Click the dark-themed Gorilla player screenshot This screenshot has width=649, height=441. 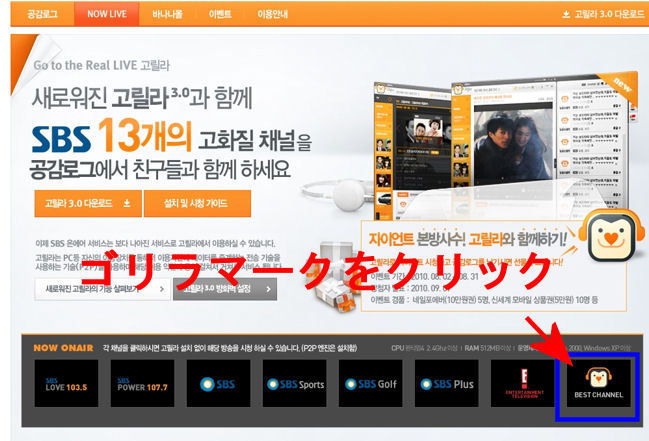413,151
